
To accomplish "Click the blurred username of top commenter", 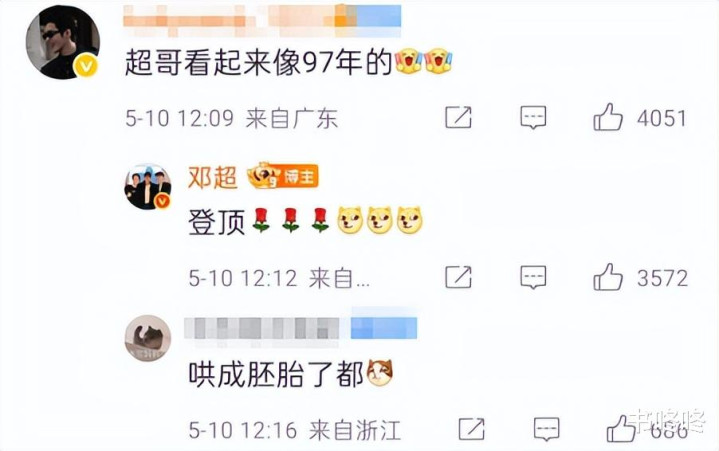I will (x=262, y=20).
